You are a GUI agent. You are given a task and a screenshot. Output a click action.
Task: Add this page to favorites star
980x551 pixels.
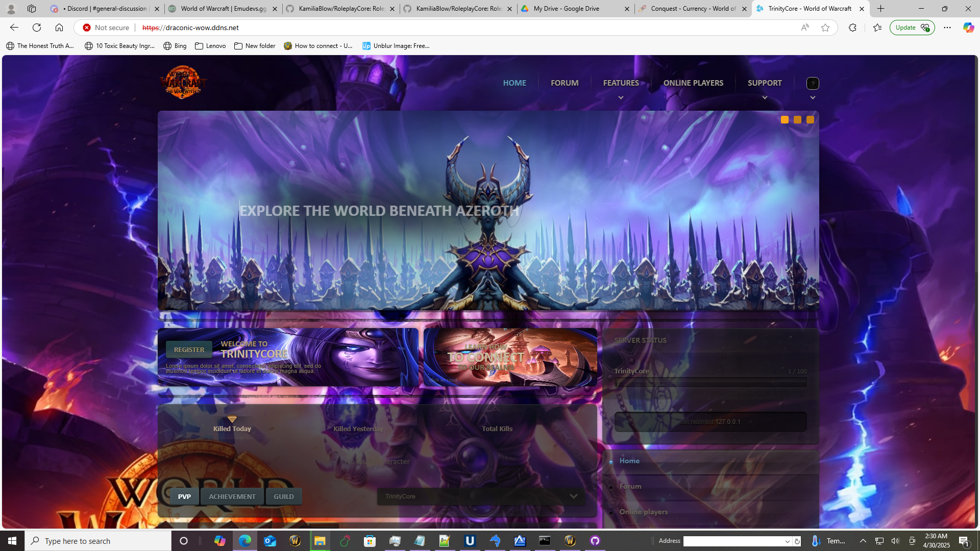[825, 28]
